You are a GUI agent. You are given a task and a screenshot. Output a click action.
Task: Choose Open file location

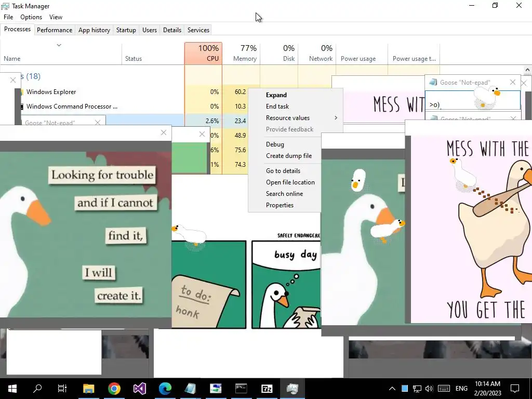pos(285,182)
